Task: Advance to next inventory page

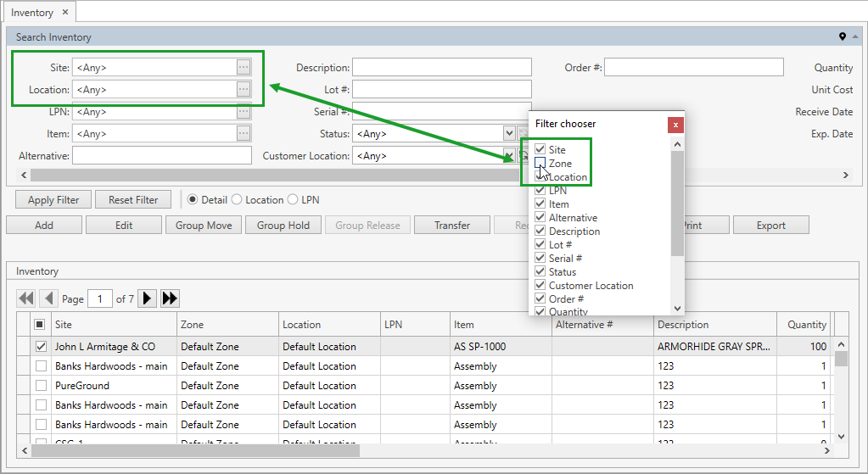Action: coord(147,298)
